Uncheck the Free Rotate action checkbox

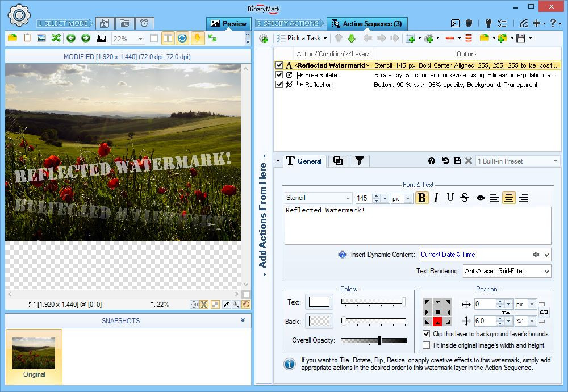(279, 75)
